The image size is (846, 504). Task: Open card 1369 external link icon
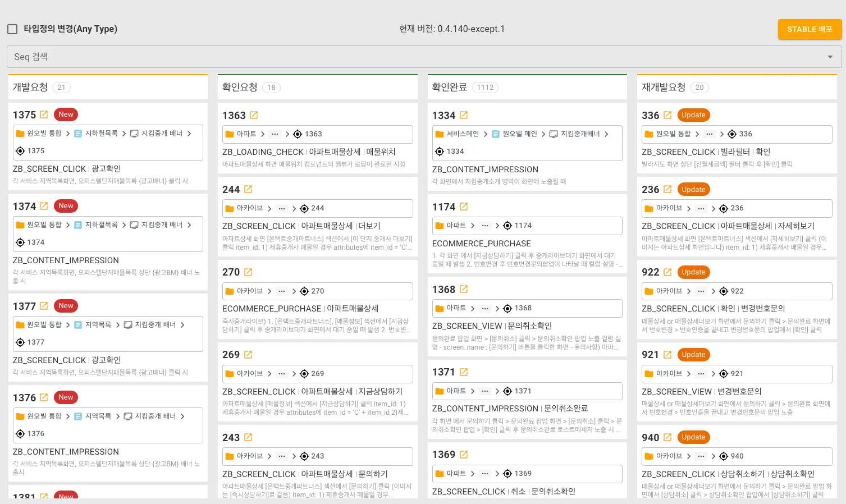pos(464,454)
